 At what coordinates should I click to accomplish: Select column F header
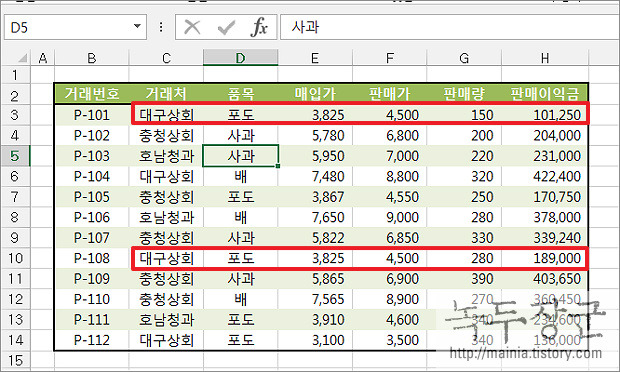pos(389,58)
